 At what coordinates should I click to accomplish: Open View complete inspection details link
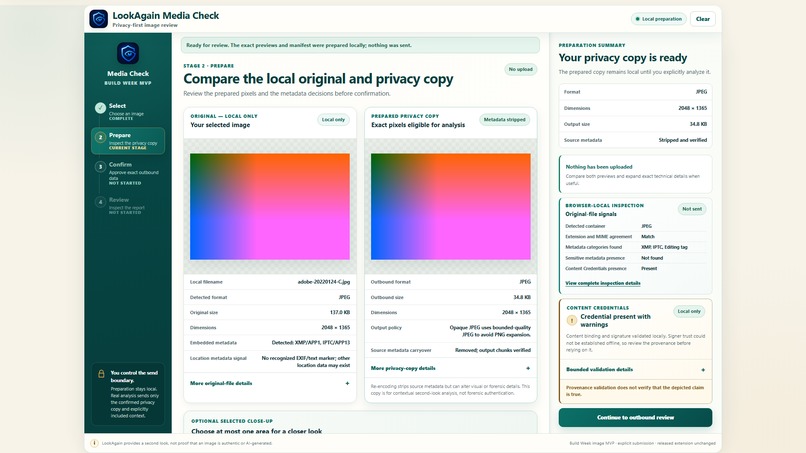pyautogui.click(x=602, y=283)
